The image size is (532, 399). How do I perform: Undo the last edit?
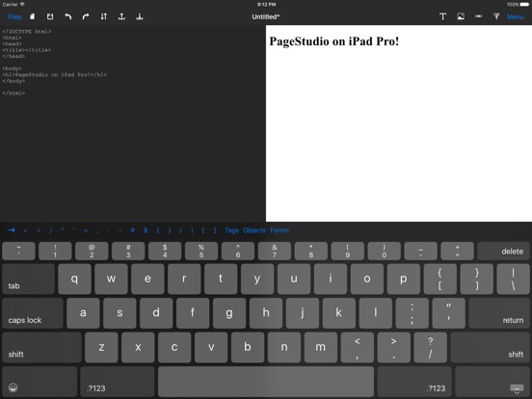click(x=67, y=16)
